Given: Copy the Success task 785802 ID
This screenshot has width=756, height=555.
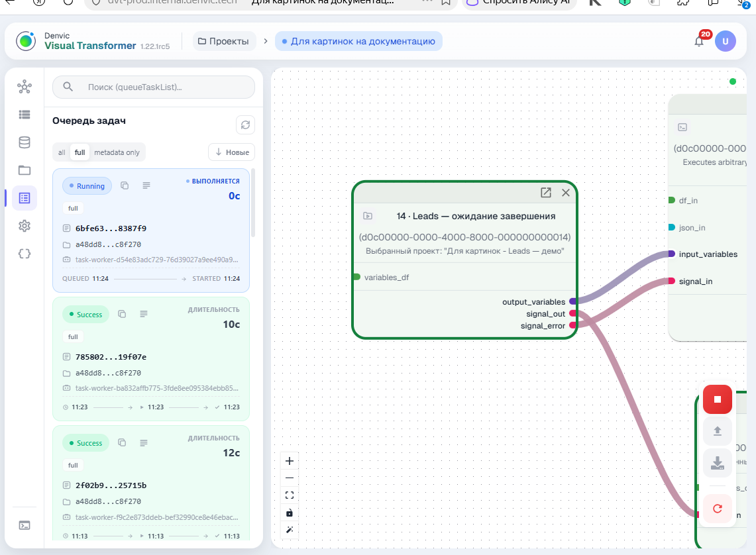Looking at the screenshot, I should (122, 314).
